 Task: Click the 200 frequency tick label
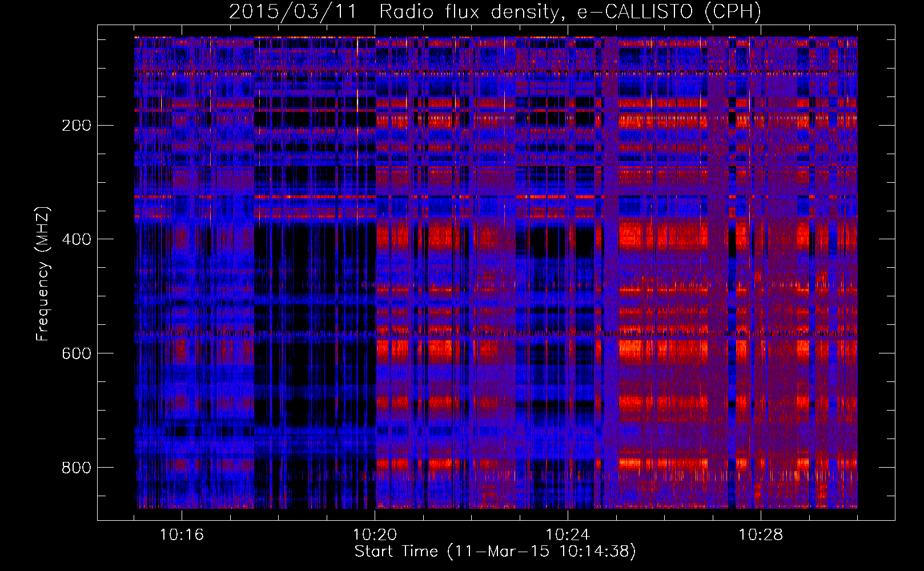[76, 125]
